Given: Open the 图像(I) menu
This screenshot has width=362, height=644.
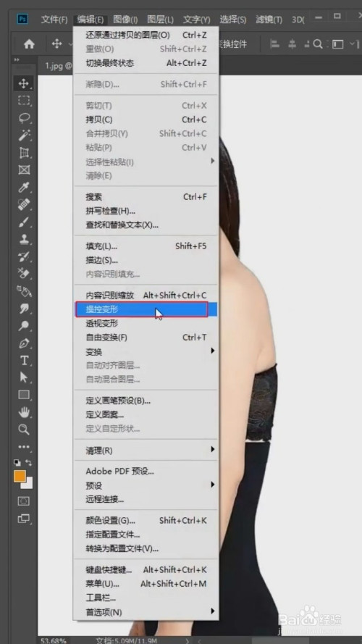Looking at the screenshot, I should click(125, 20).
